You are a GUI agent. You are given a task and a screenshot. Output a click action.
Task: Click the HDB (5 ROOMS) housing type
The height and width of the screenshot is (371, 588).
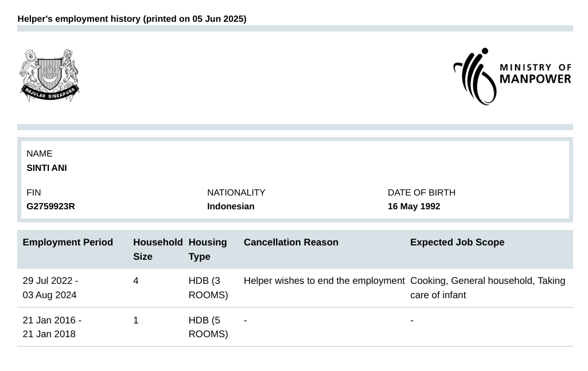click(x=208, y=327)
